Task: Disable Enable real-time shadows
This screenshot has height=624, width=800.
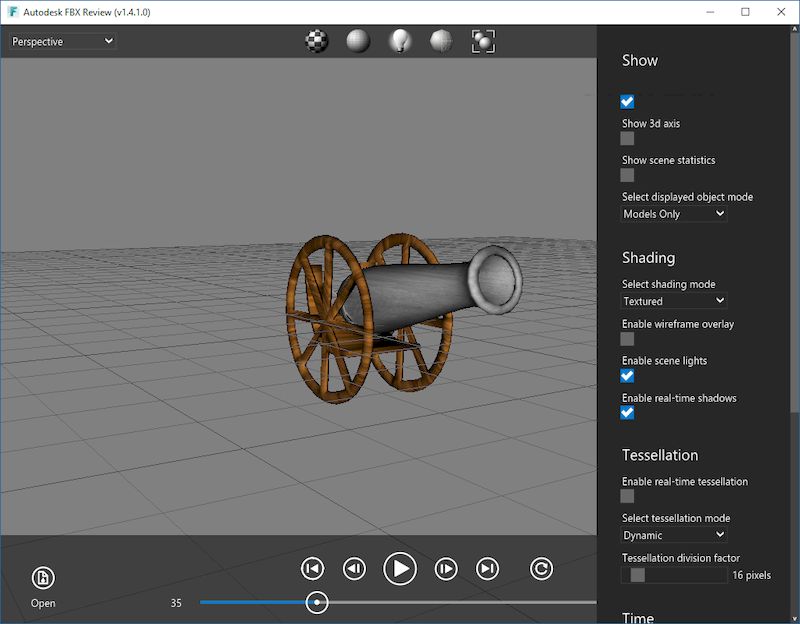Action: (627, 412)
